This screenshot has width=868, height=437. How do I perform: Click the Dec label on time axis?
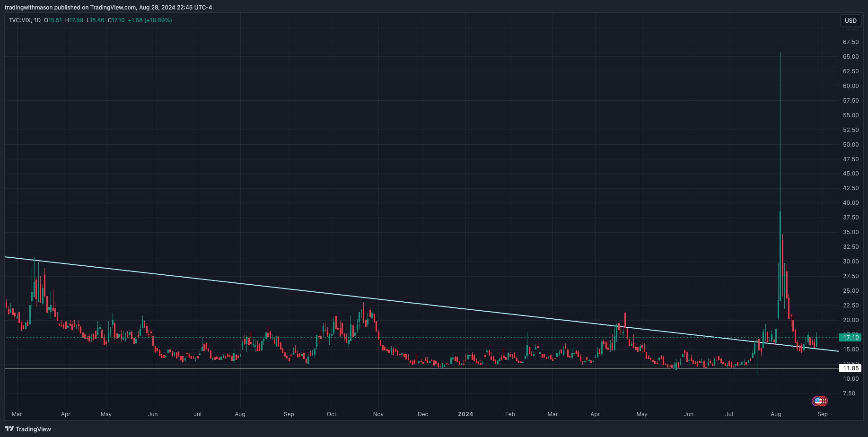pyautogui.click(x=422, y=414)
